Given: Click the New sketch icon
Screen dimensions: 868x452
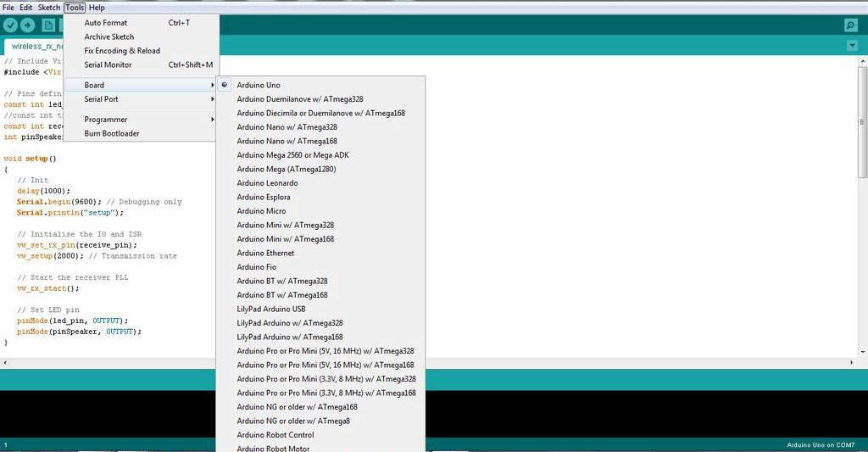Looking at the screenshot, I should pyautogui.click(x=48, y=25).
